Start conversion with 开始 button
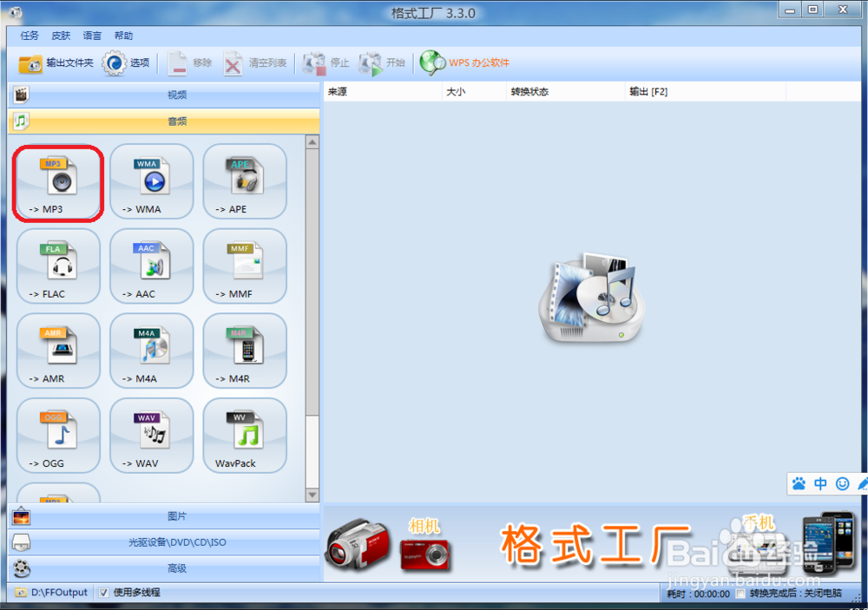Screen dimensions: 868x610 [382, 63]
